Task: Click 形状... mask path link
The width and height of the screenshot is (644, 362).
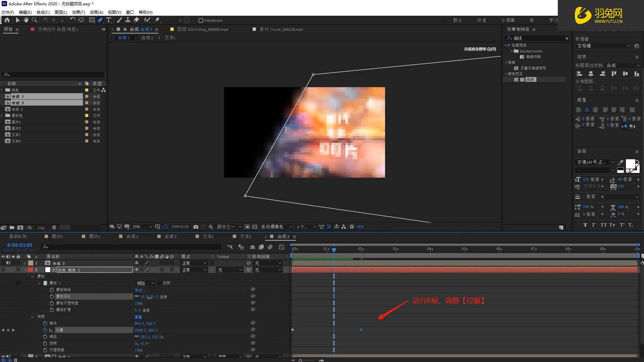Action: [141, 290]
